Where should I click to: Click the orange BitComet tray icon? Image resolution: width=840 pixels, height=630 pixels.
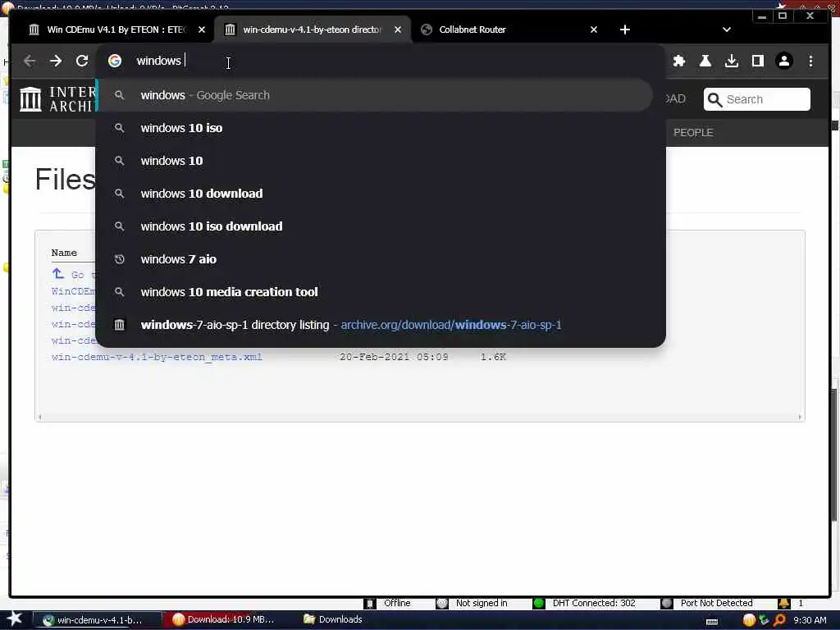click(749, 620)
